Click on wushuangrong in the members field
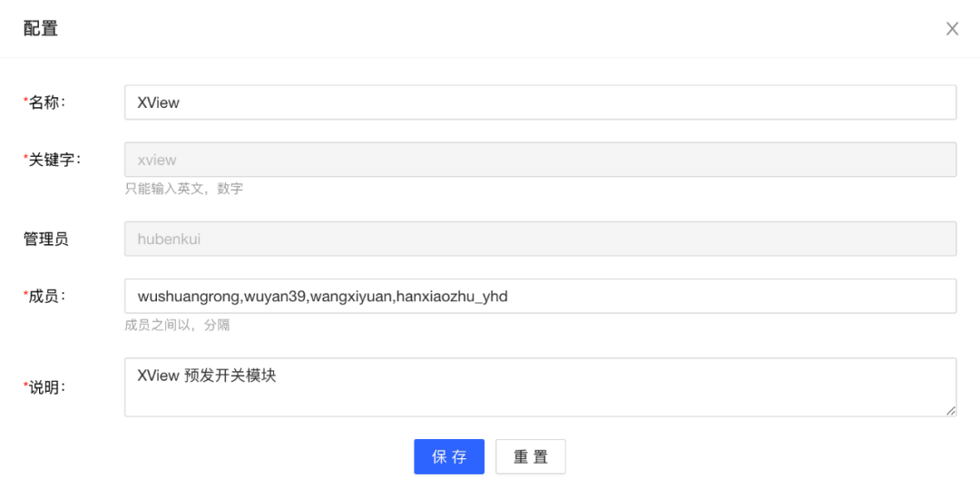980x498 pixels. [189, 297]
